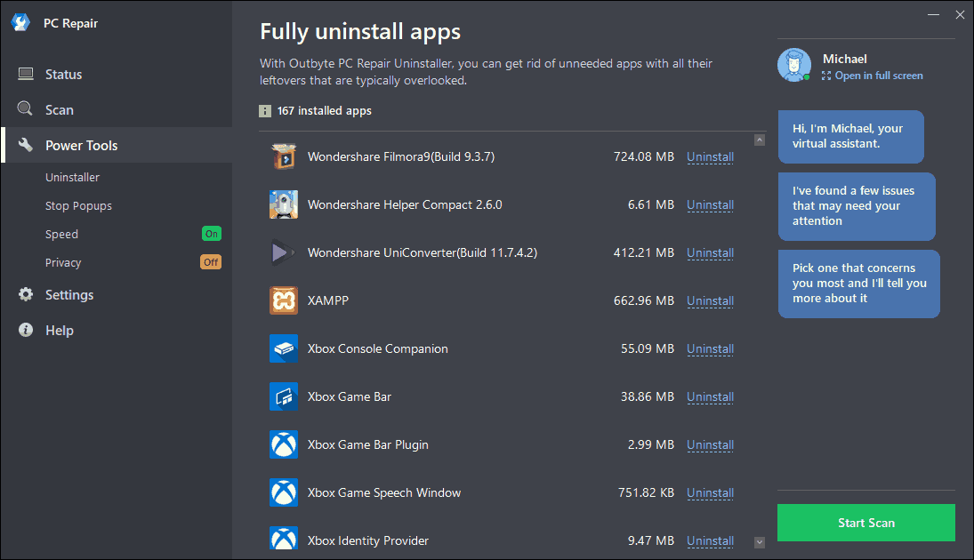Uninstall Wondershare Filmora9

pos(710,156)
